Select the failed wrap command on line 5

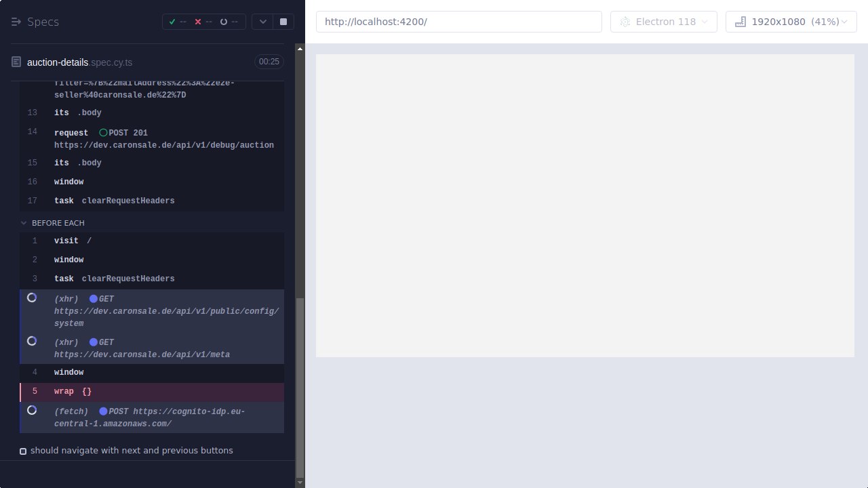coord(73,391)
